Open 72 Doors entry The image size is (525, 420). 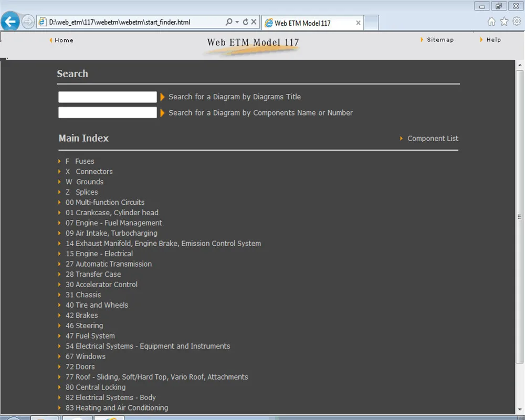(80, 367)
